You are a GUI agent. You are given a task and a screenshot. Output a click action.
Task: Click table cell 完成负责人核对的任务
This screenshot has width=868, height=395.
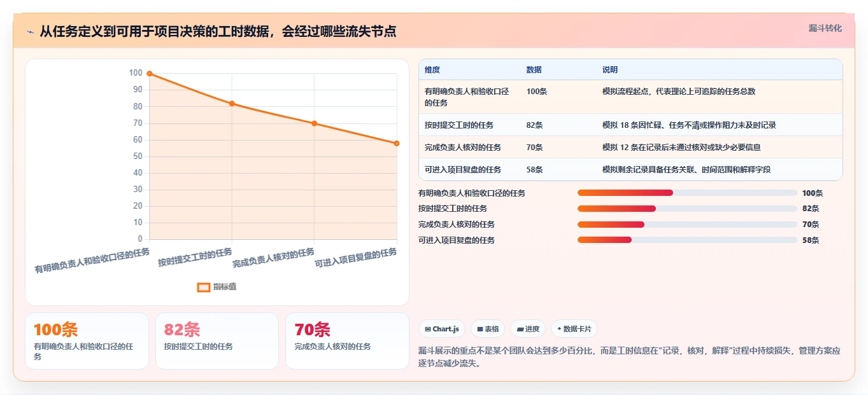(463, 148)
